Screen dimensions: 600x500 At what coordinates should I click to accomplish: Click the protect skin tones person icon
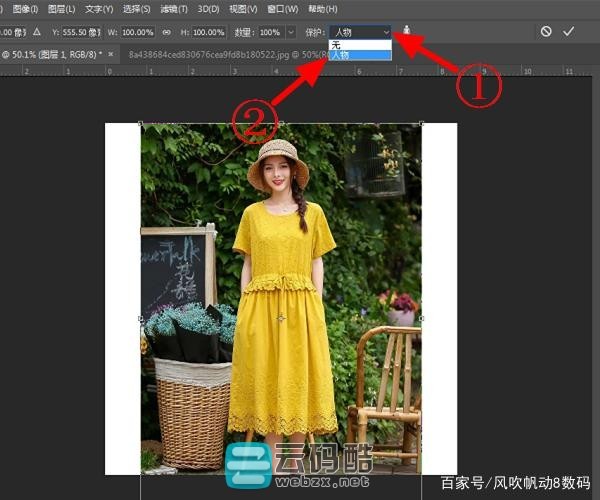(x=407, y=32)
